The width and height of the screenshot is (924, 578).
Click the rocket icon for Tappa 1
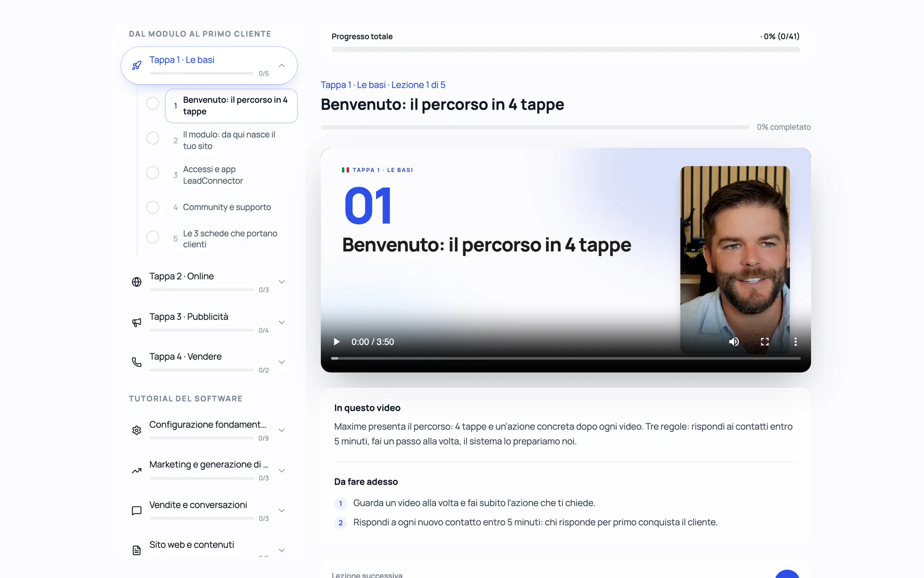137,66
